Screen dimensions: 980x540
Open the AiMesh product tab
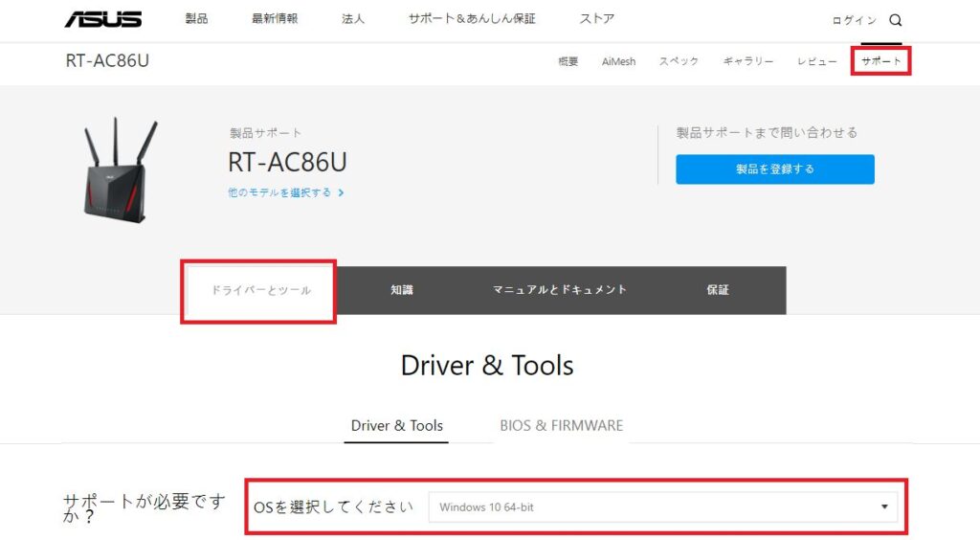point(618,61)
